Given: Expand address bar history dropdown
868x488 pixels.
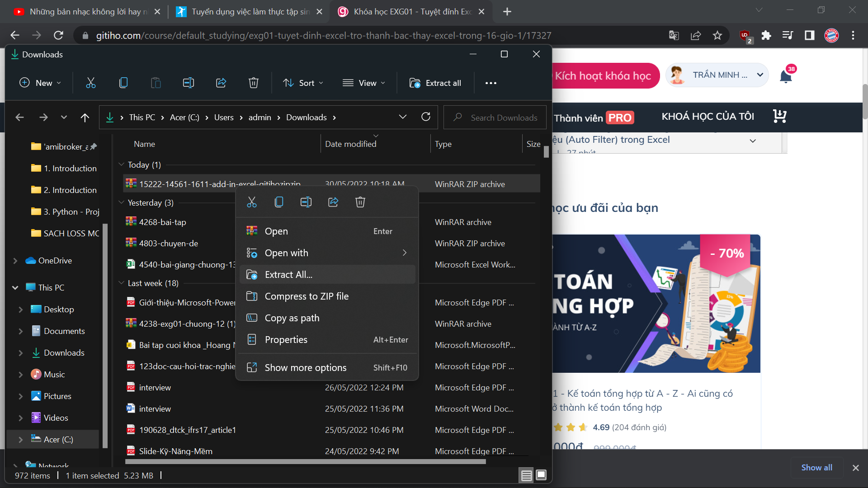Looking at the screenshot, I should pos(403,117).
